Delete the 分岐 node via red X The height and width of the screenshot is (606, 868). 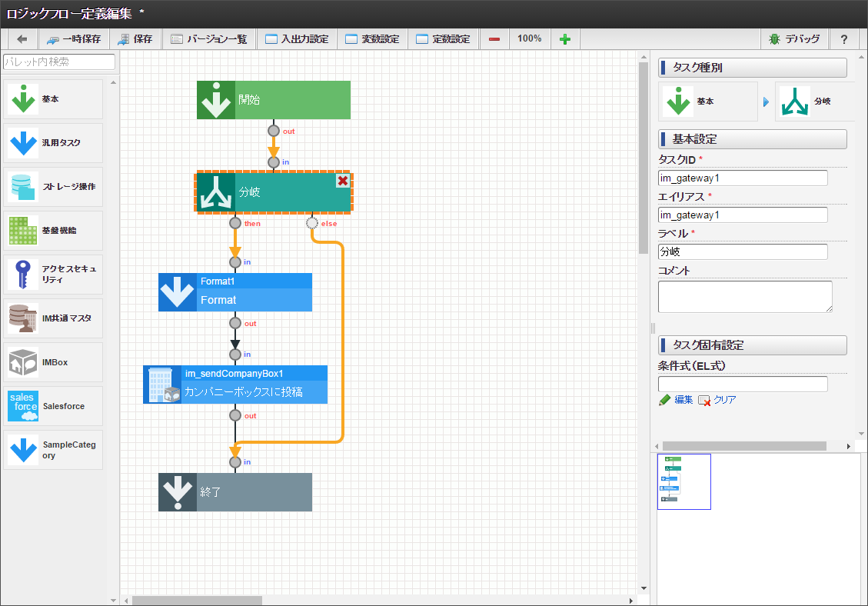point(343,180)
